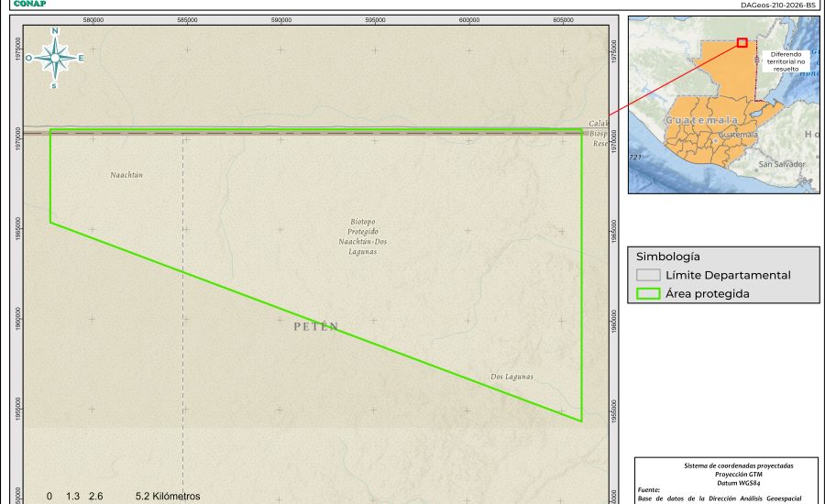Click the green Área protegida legend symbol
825x504 pixels.
point(648,294)
